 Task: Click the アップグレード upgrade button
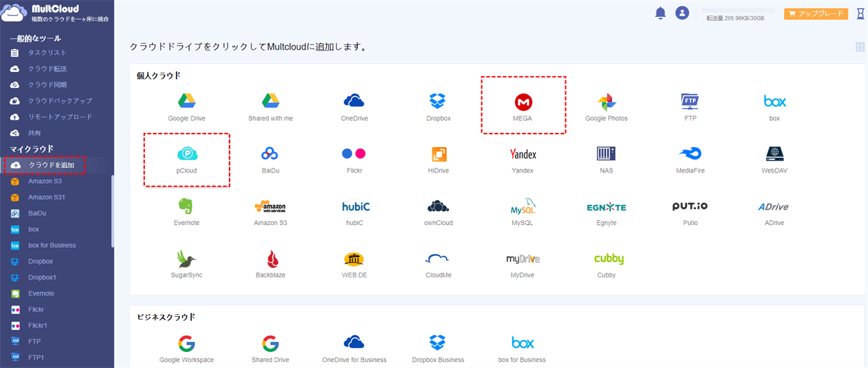pyautogui.click(x=816, y=13)
